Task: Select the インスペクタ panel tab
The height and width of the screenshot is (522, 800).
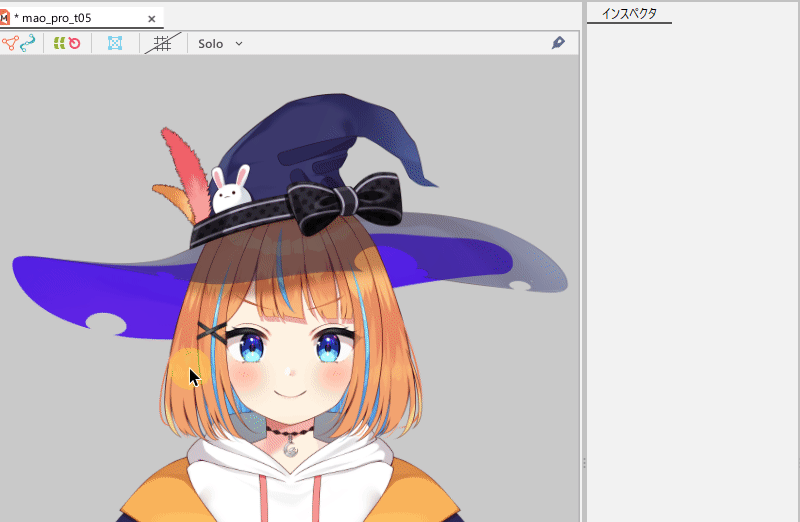Action: pyautogui.click(x=629, y=13)
